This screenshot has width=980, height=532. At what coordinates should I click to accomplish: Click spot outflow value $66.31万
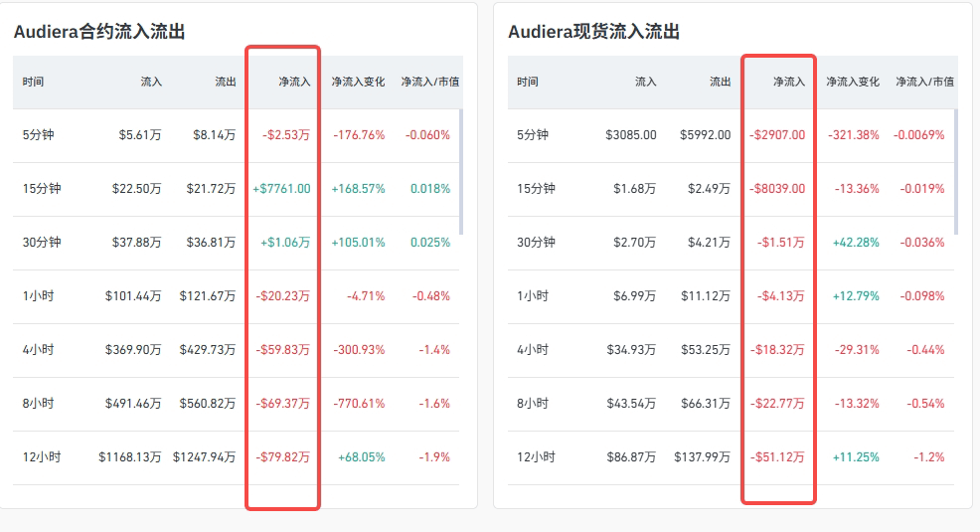706,404
